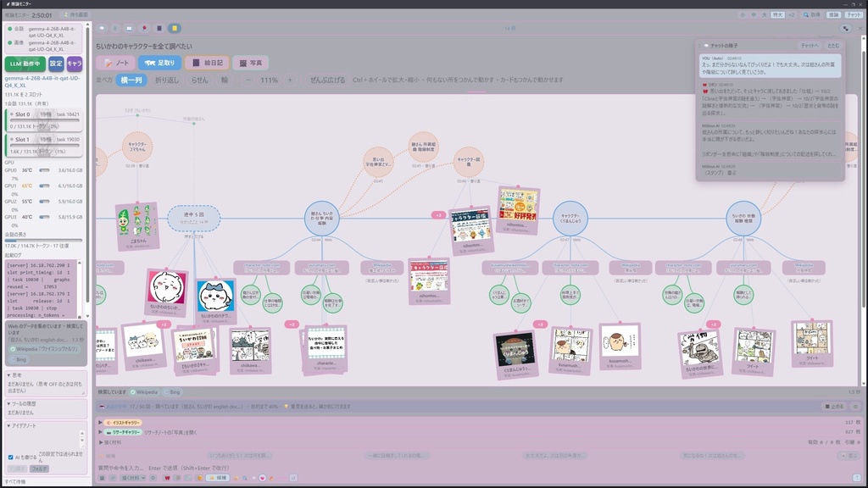Select 折り返し layout option

(x=167, y=80)
